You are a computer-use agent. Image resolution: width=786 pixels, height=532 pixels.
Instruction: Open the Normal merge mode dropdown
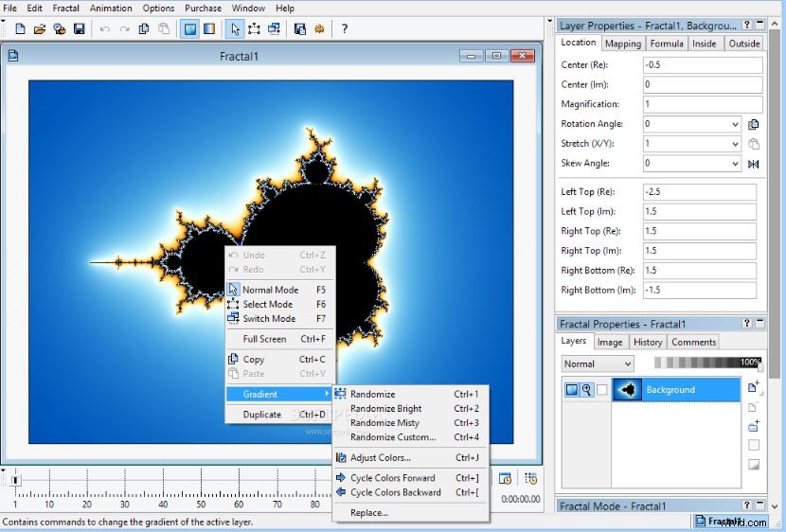(x=598, y=364)
